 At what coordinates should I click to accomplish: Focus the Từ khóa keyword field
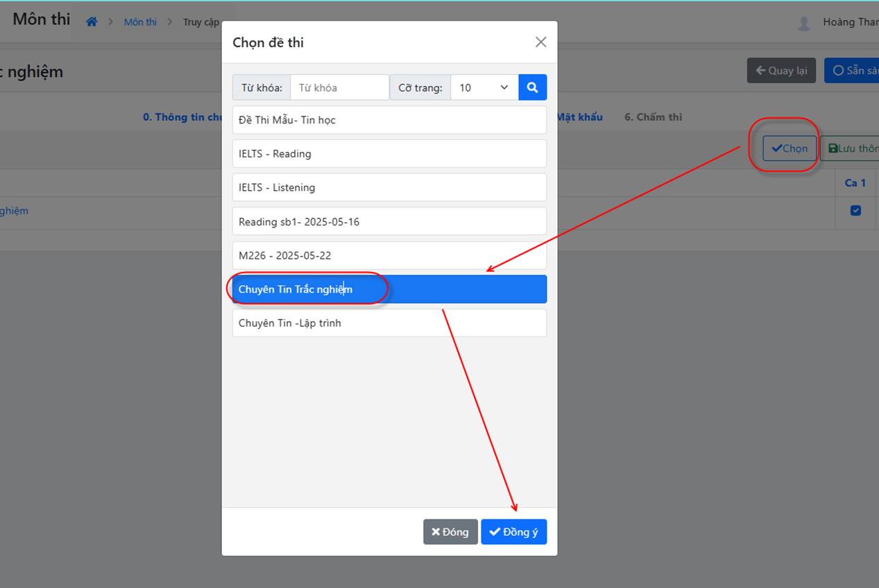(x=339, y=87)
